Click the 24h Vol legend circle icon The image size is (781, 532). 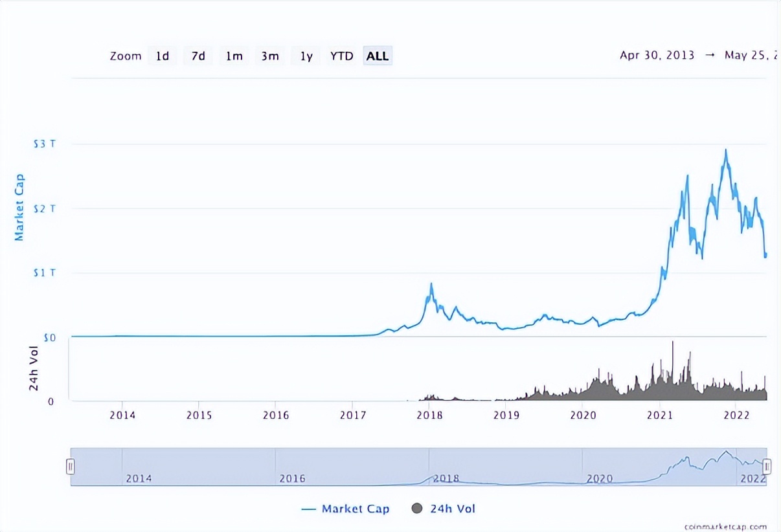point(417,509)
